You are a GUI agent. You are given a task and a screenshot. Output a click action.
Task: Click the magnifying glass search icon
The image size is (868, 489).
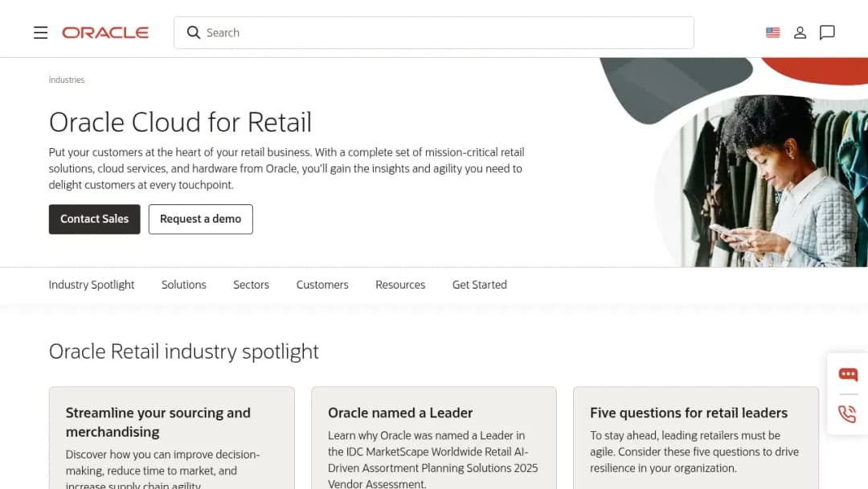click(193, 33)
